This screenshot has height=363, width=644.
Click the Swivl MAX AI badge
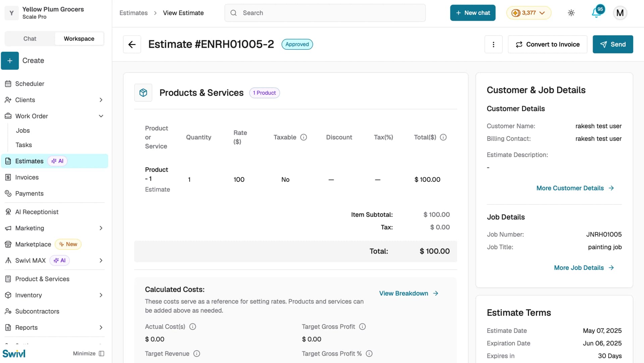(59, 261)
